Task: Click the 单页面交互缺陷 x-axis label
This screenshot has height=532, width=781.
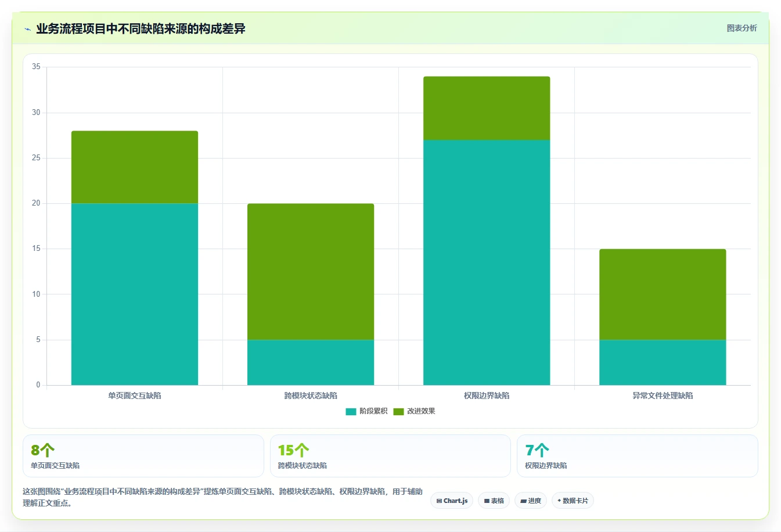Action: 135,396
